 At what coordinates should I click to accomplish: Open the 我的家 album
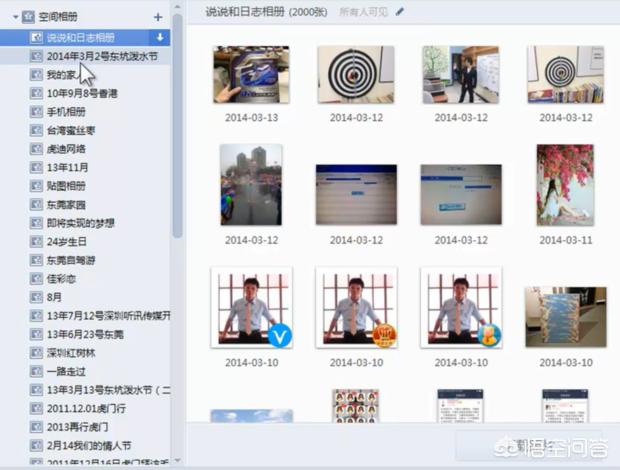coord(61,75)
